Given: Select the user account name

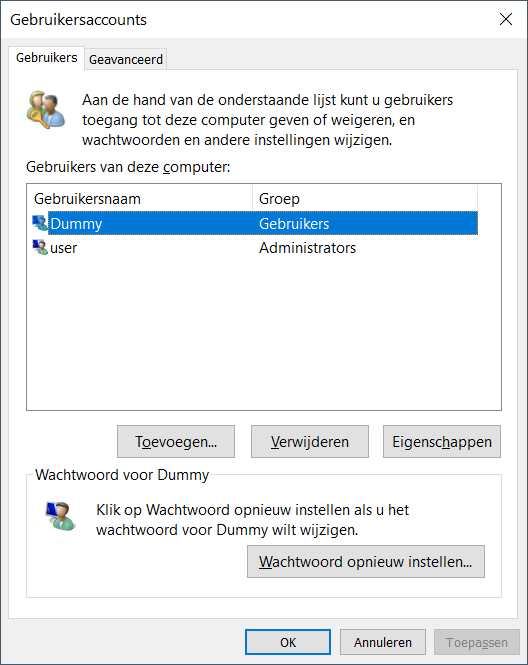Looking at the screenshot, I should 64,248.
